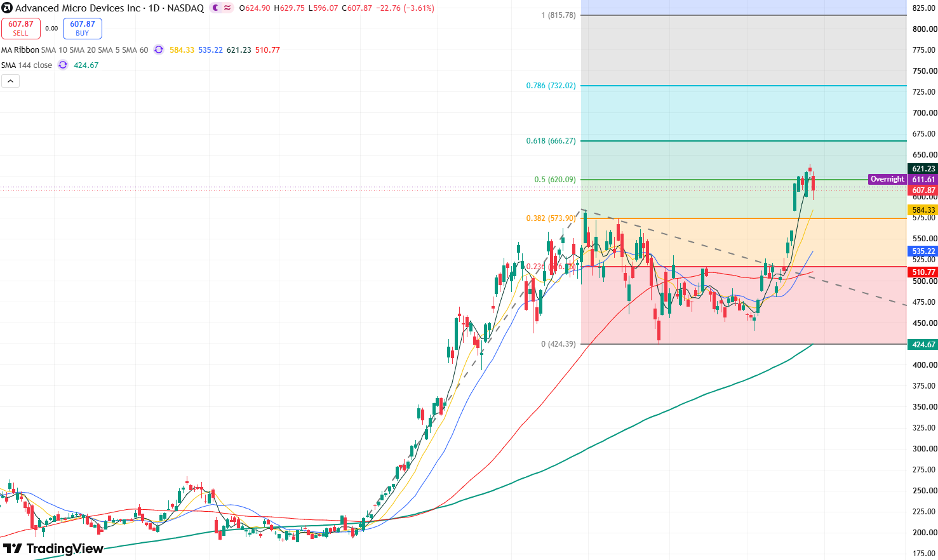Select the Fib level 0.5 (620.09) label

tap(554, 180)
